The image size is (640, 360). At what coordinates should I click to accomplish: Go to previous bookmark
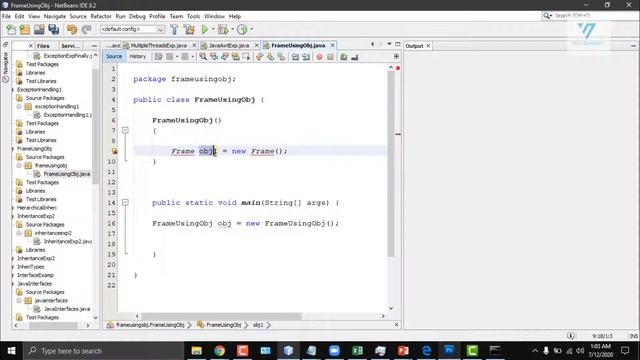[259, 57]
